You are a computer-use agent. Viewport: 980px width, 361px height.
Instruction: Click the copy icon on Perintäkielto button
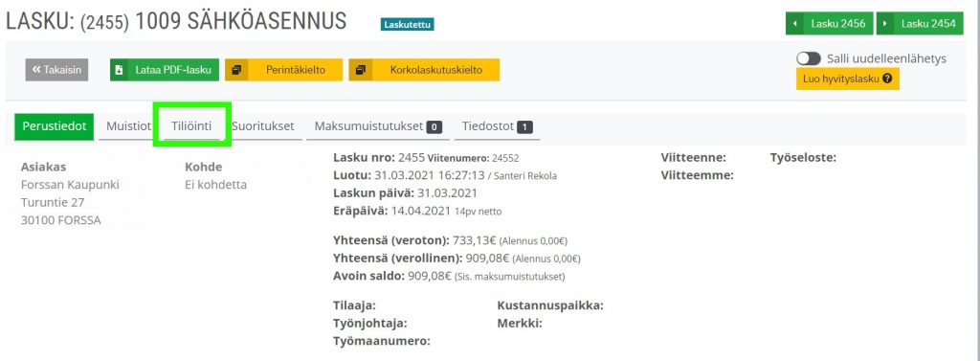coord(236,70)
